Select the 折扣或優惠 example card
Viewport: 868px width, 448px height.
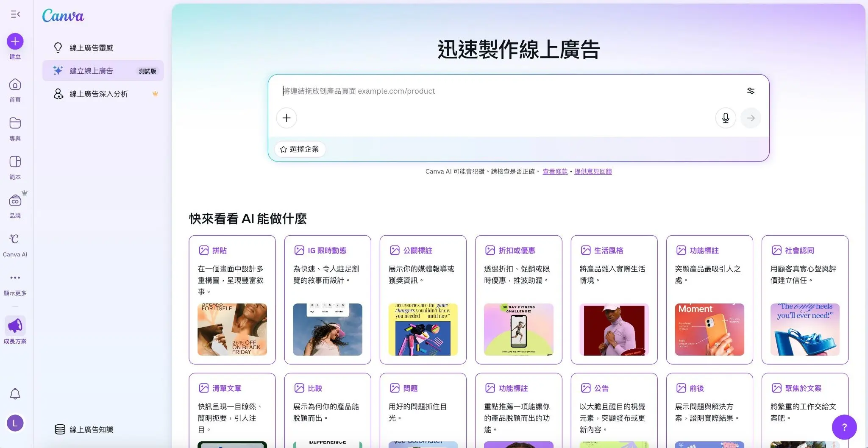pyautogui.click(x=518, y=299)
